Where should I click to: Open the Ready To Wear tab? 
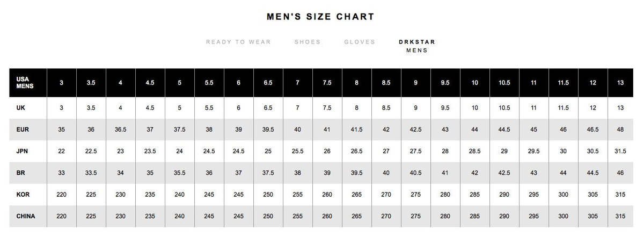pyautogui.click(x=238, y=42)
